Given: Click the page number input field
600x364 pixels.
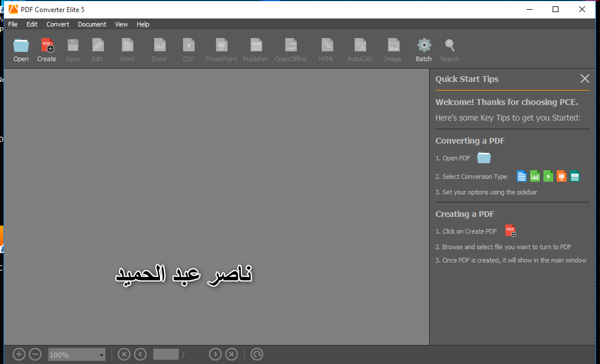Looking at the screenshot, I should (x=166, y=354).
